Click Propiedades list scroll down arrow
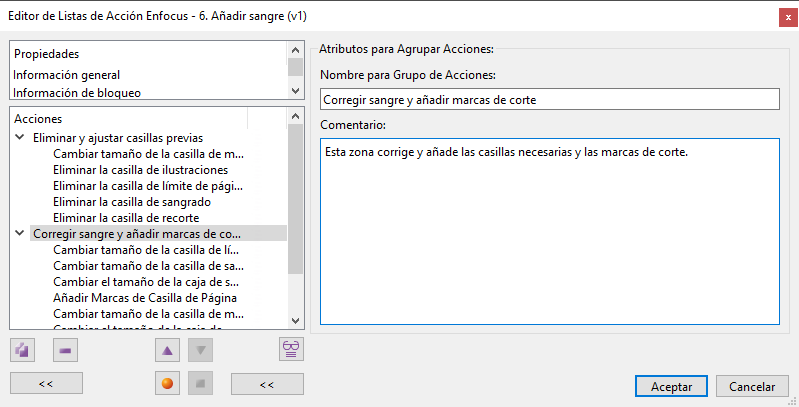 click(x=295, y=91)
